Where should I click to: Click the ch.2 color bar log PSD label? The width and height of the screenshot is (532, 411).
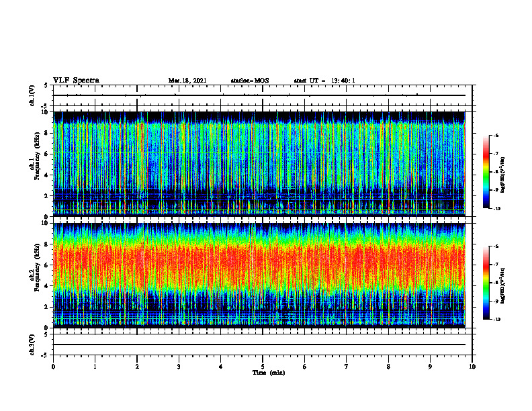point(502,285)
